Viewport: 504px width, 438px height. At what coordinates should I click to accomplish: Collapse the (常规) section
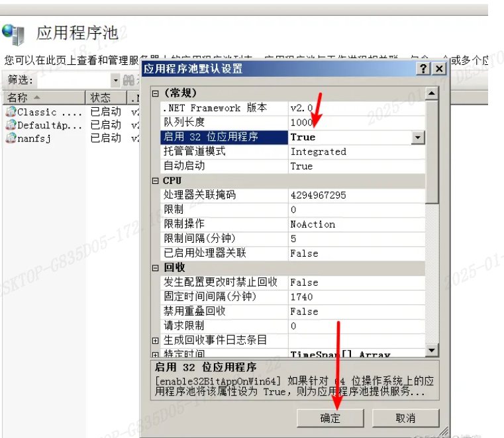(155, 93)
